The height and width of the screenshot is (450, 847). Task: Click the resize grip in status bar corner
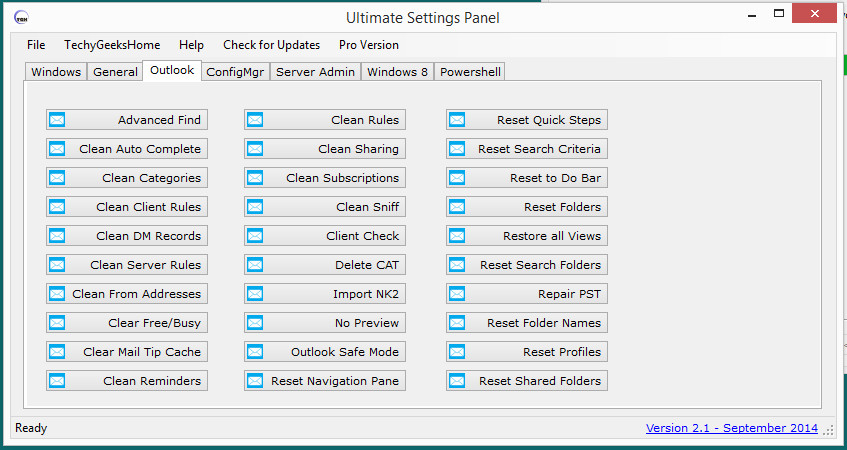coord(829,430)
